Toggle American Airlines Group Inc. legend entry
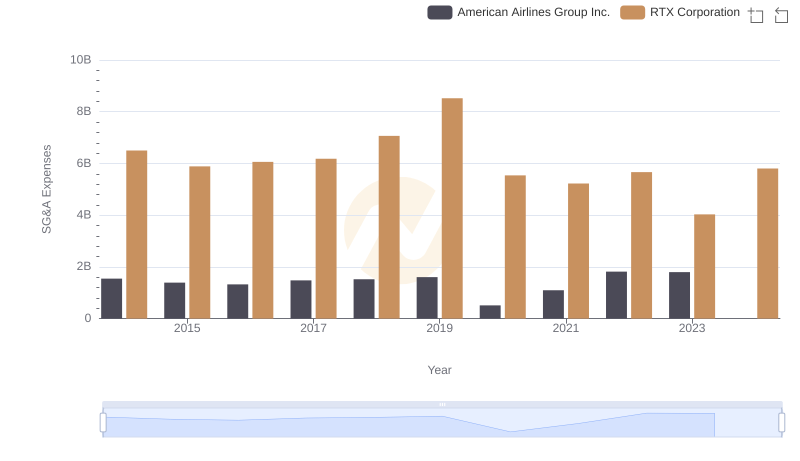800x461 pixels. (x=518, y=12)
